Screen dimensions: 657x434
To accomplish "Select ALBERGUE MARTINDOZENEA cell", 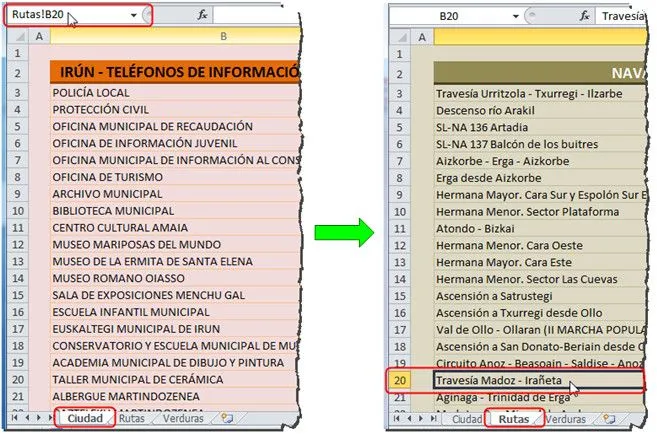I will [x=175, y=396].
